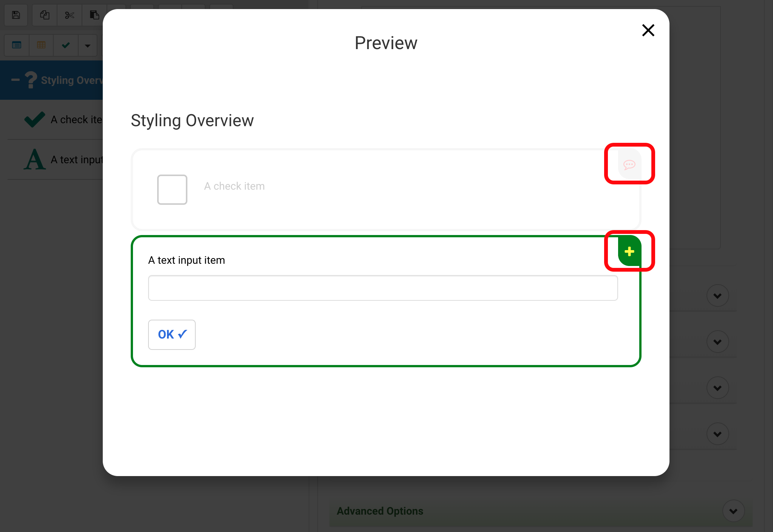The width and height of the screenshot is (773, 532).
Task: Collapse the Styling Overview tree node
Action: click(15, 80)
